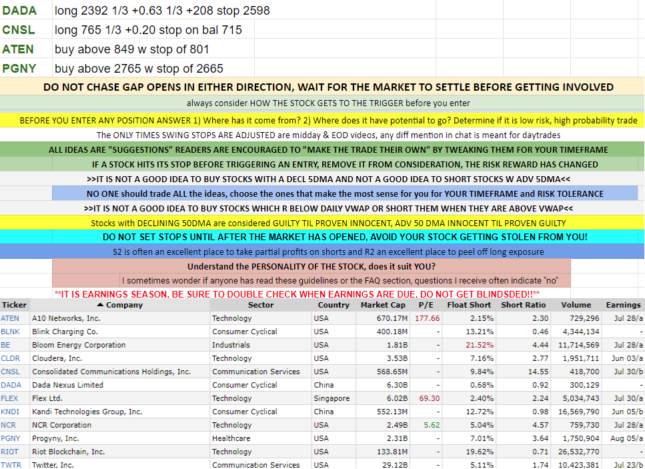
Task: Sort by the Float Short column header
Action: (x=469, y=305)
